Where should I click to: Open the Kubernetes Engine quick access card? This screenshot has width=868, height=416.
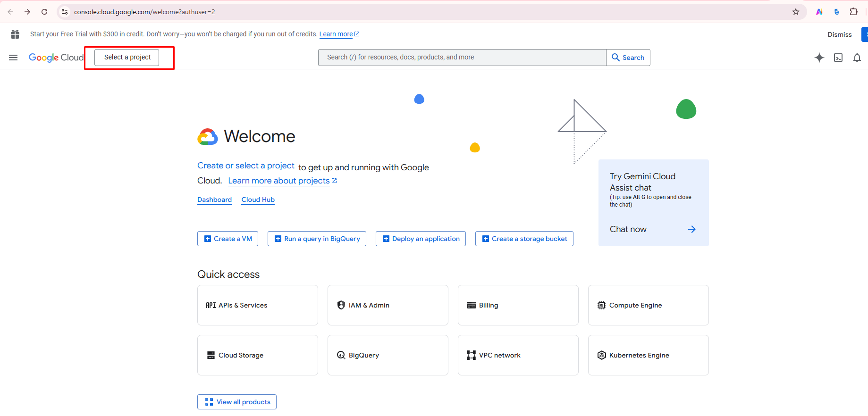[x=648, y=355]
